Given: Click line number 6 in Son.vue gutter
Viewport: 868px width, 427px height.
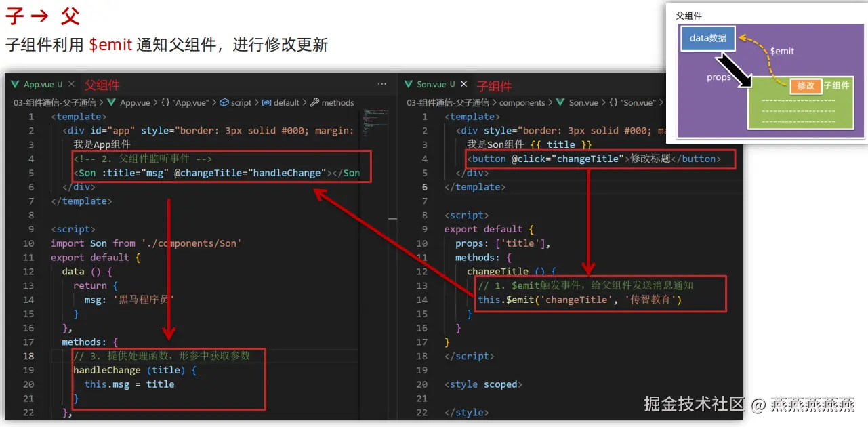Looking at the screenshot, I should point(424,187).
